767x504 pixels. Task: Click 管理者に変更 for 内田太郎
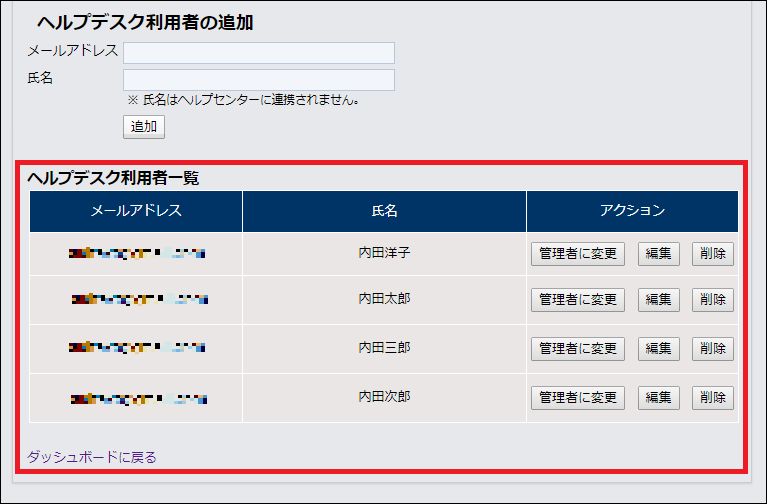[577, 300]
